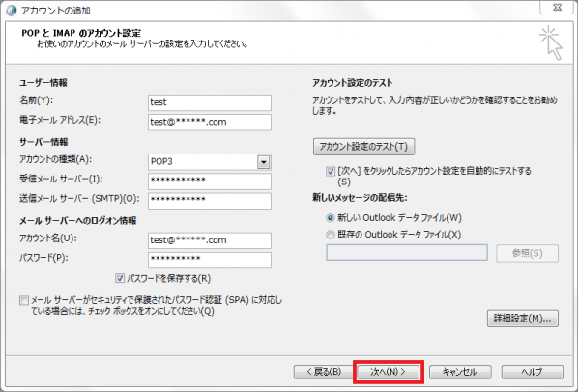Click the 送信メール サーバー (SMTP) input field

point(210,201)
